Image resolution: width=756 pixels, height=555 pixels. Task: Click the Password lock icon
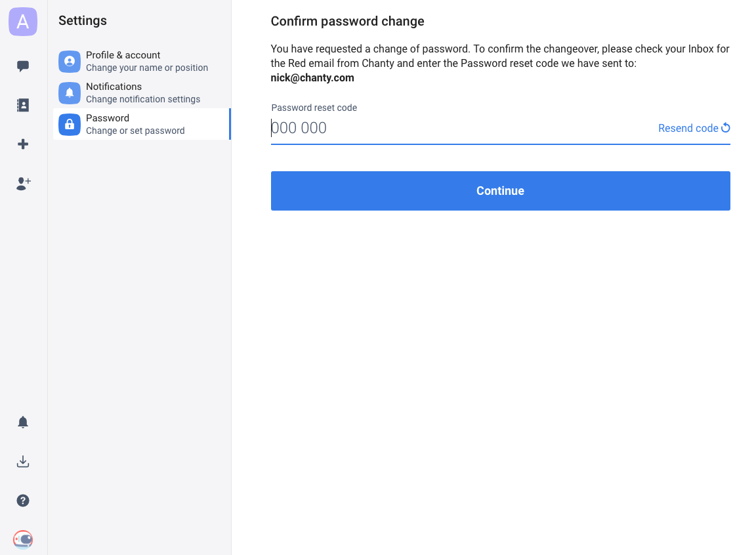point(70,124)
